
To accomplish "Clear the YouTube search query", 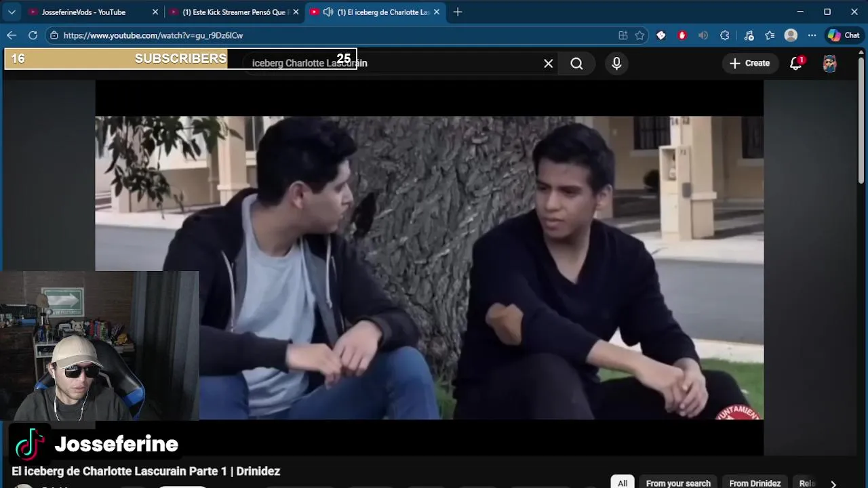I will (x=548, y=63).
